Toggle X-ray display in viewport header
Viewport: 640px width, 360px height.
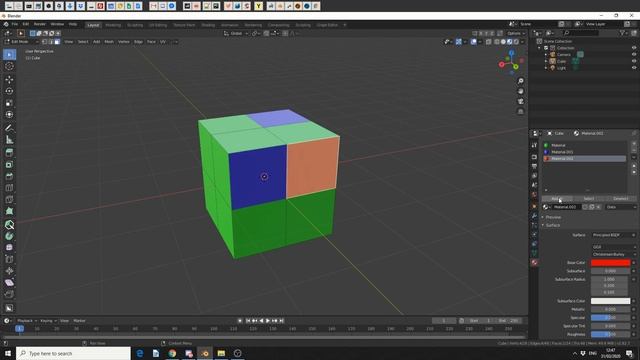(x=489, y=42)
